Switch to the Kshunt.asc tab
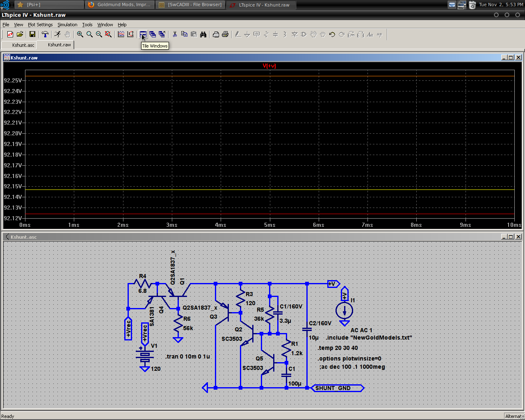The image size is (525, 420). tap(19, 45)
